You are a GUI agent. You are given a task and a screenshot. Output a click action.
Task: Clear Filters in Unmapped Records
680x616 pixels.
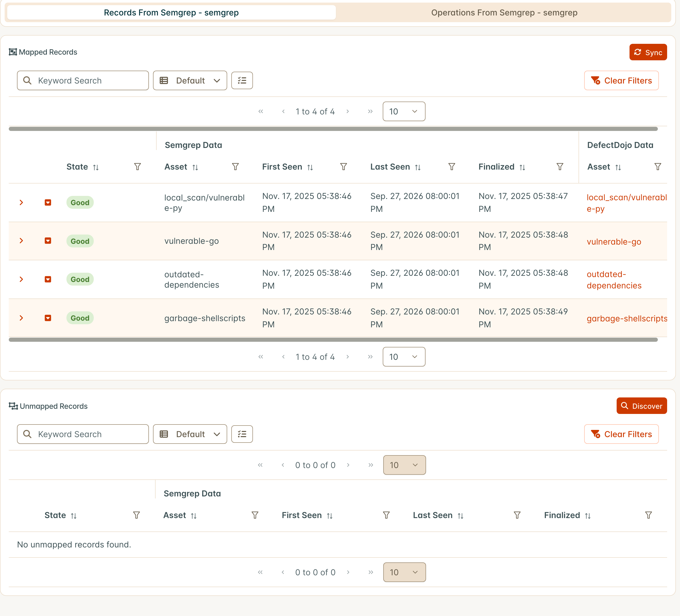click(621, 434)
